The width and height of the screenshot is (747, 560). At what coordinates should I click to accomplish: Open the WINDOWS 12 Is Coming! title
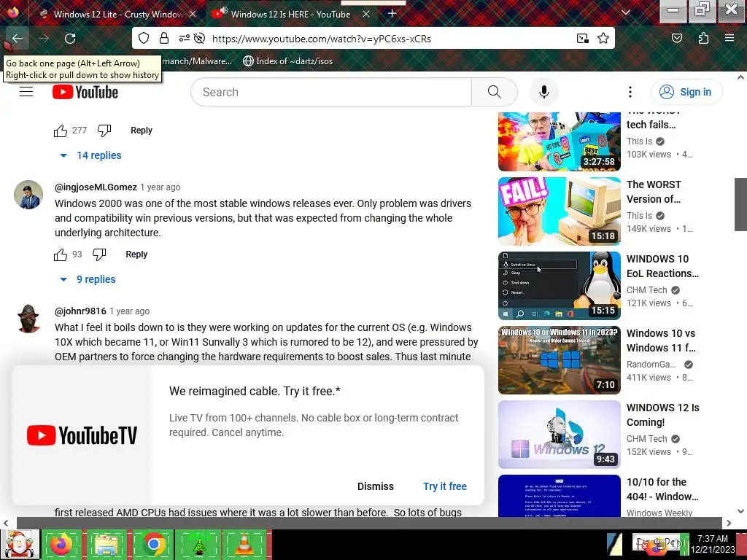[x=662, y=415]
